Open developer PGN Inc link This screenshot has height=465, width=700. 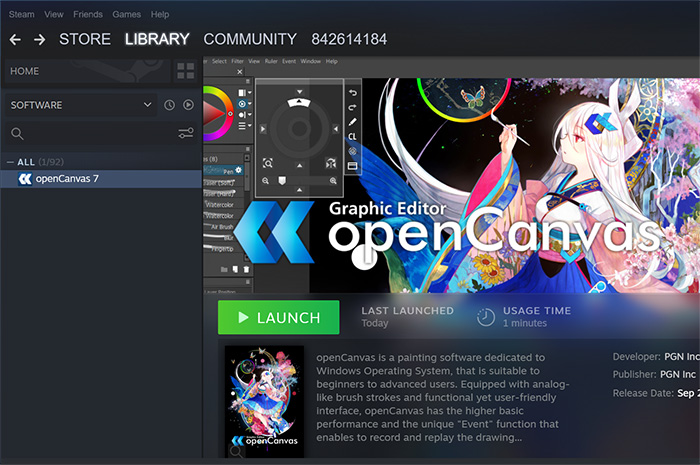(x=682, y=357)
